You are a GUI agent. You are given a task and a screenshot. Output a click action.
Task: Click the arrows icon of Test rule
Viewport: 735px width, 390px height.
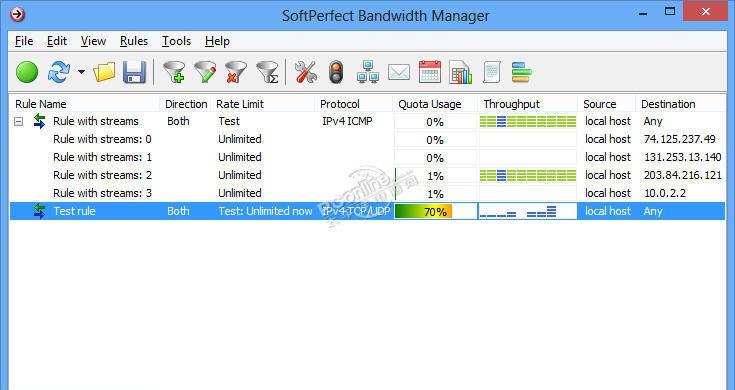(x=39, y=211)
